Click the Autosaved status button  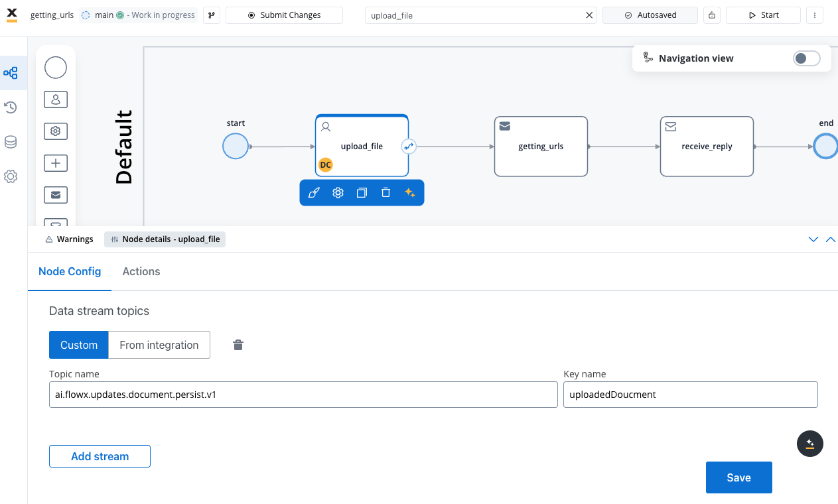(650, 15)
